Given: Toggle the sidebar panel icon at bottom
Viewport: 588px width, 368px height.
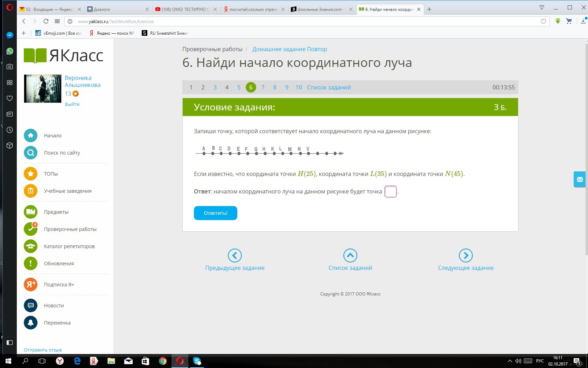Looking at the screenshot, I should (x=10, y=342).
